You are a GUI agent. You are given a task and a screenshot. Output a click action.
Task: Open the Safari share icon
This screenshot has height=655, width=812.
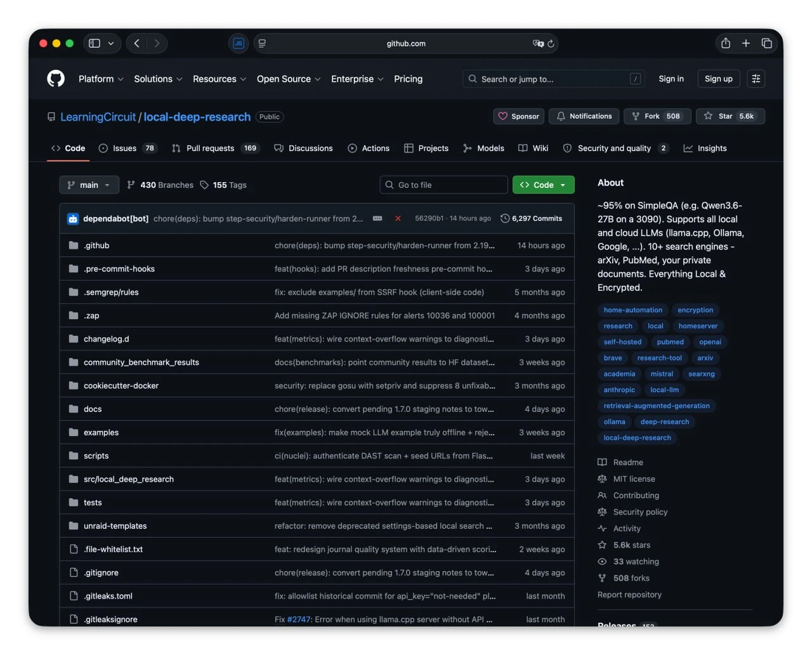726,43
